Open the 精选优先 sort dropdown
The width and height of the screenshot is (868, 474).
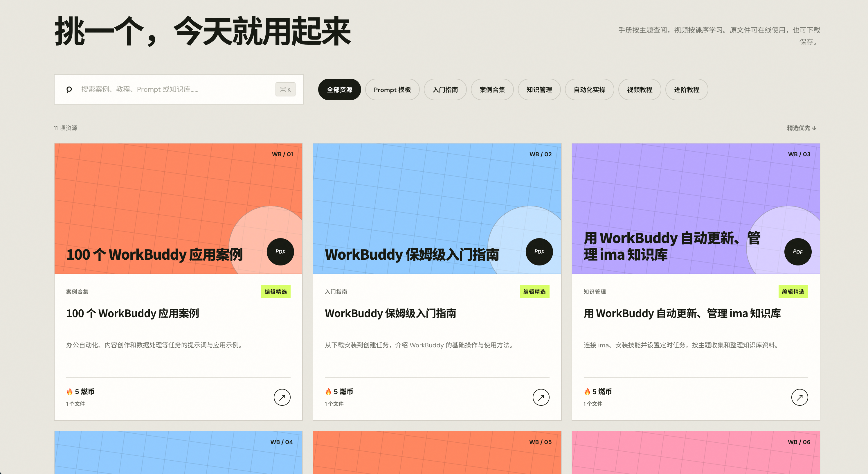coord(802,128)
